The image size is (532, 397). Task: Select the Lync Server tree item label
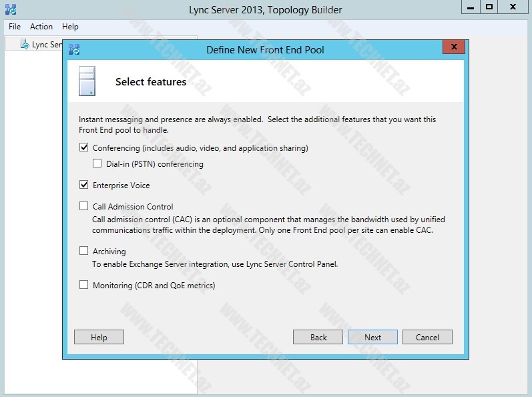click(x=47, y=45)
